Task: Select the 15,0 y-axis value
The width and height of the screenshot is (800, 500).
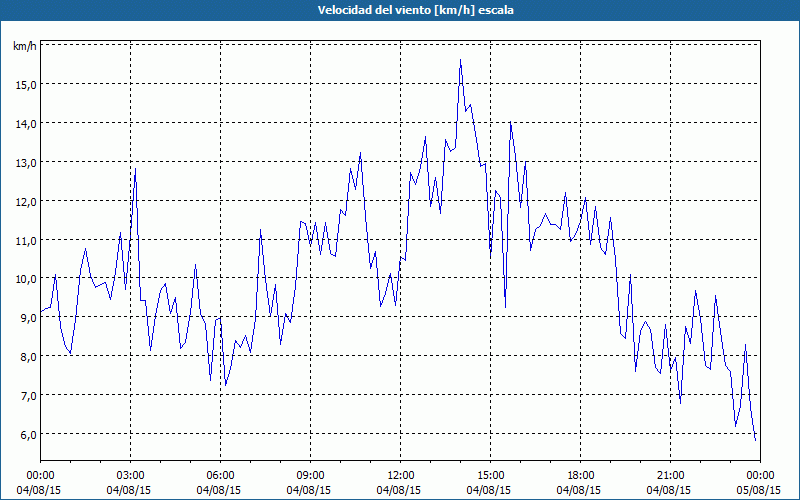Action: click(26, 85)
